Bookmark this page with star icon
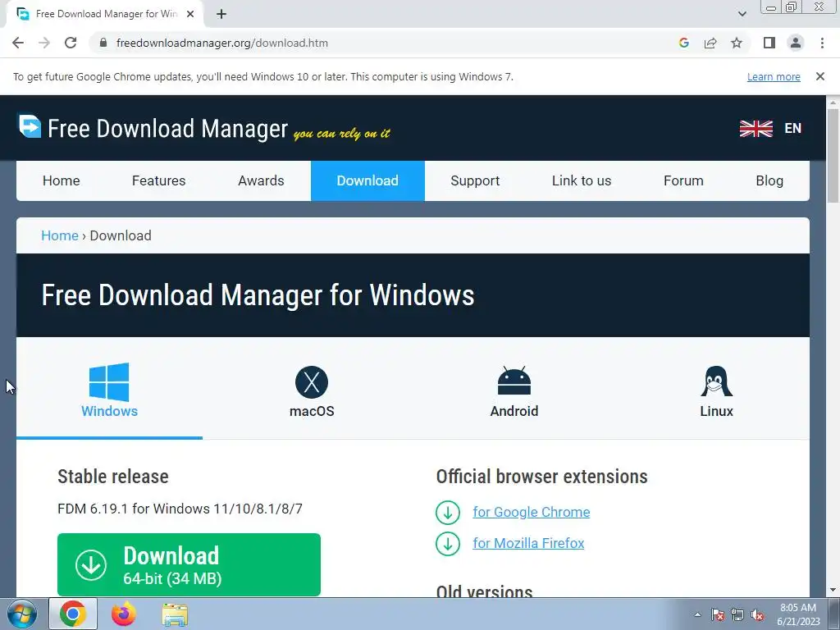 pyautogui.click(x=737, y=43)
